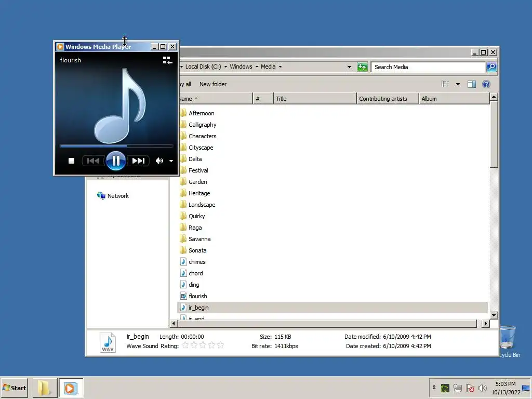This screenshot has height=399, width=532.
Task: Select the Raga folder
Action: click(x=195, y=228)
